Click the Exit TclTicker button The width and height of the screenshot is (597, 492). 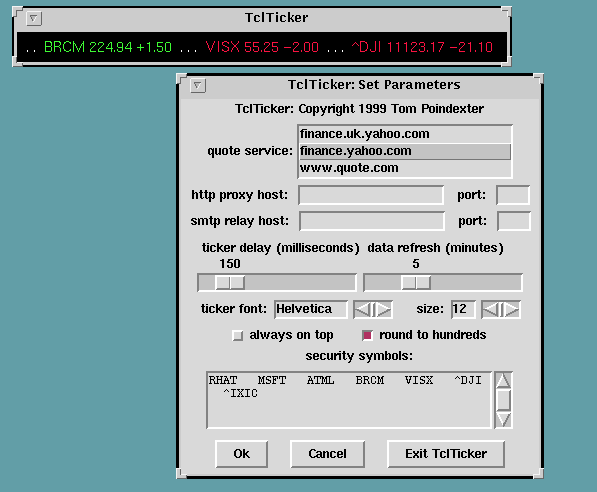tap(446, 454)
